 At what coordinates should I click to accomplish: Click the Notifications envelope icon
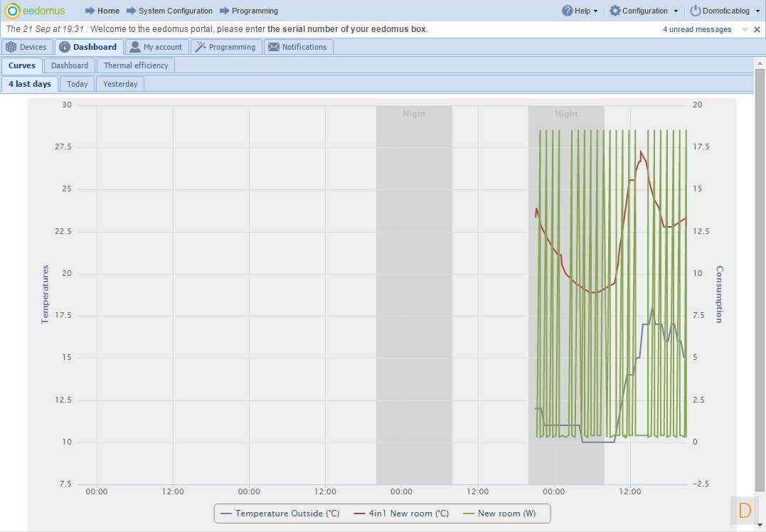click(273, 47)
